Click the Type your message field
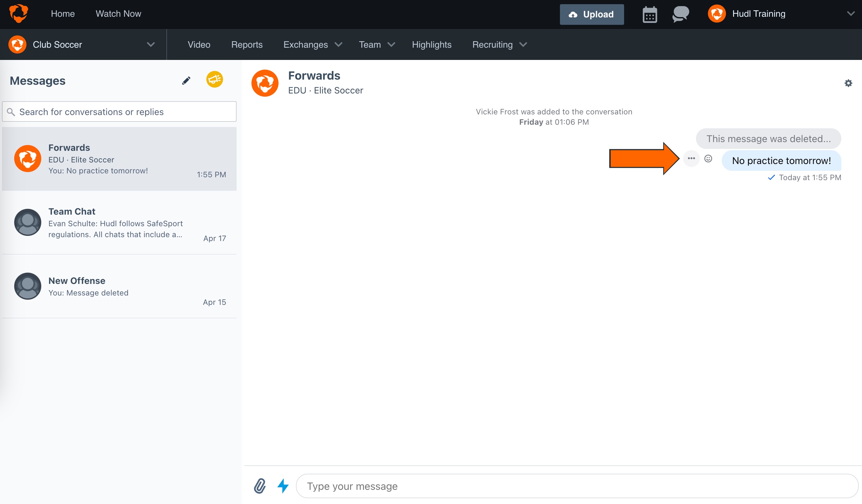 click(577, 486)
